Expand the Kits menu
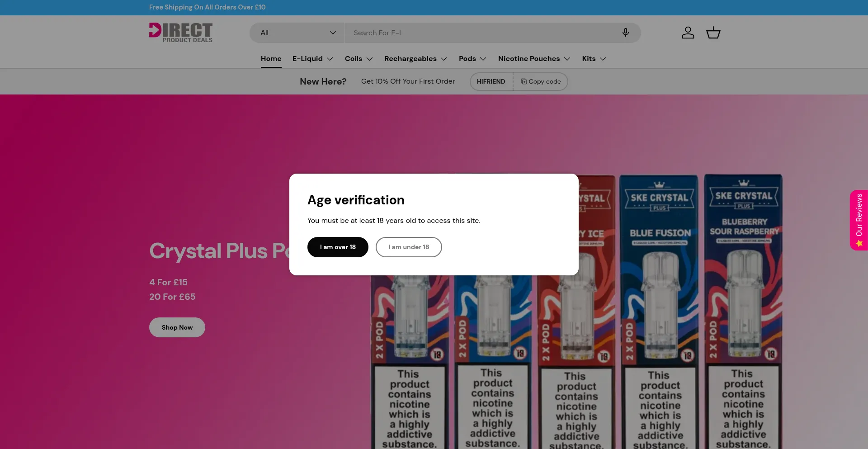This screenshot has height=449, width=868. coord(594,59)
